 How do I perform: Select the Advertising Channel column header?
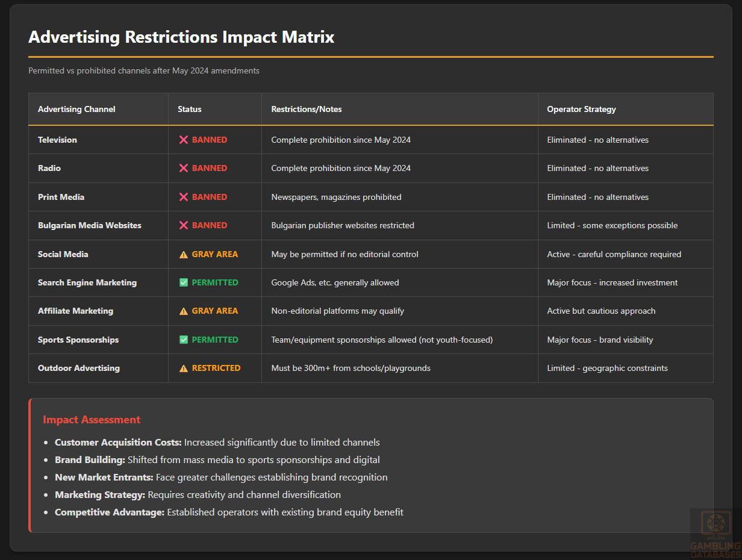[76, 109]
